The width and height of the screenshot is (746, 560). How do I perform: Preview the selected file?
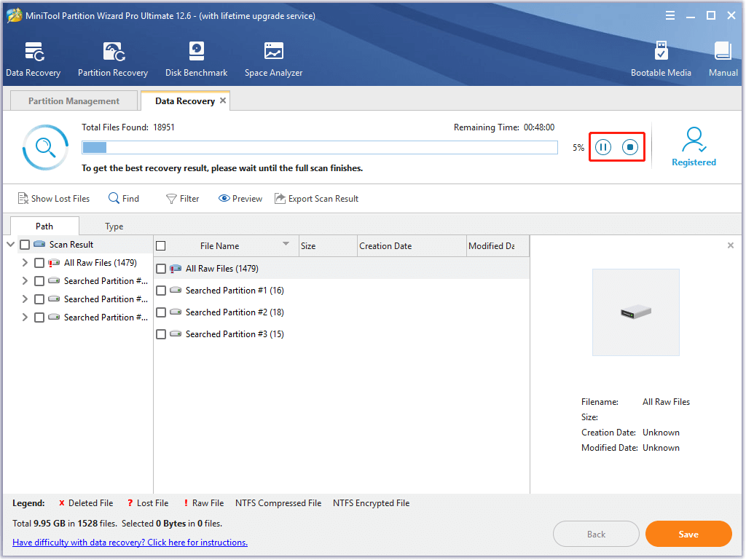coord(240,199)
